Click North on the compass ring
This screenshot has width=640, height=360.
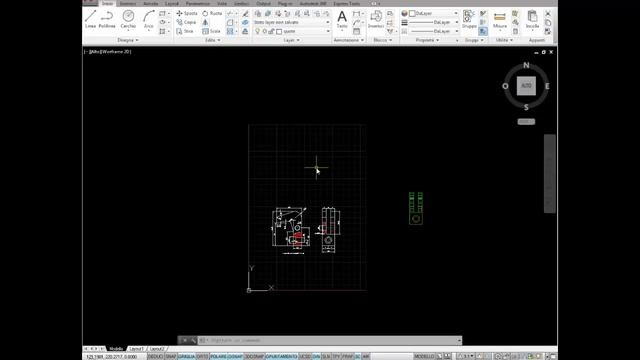tap(526, 65)
